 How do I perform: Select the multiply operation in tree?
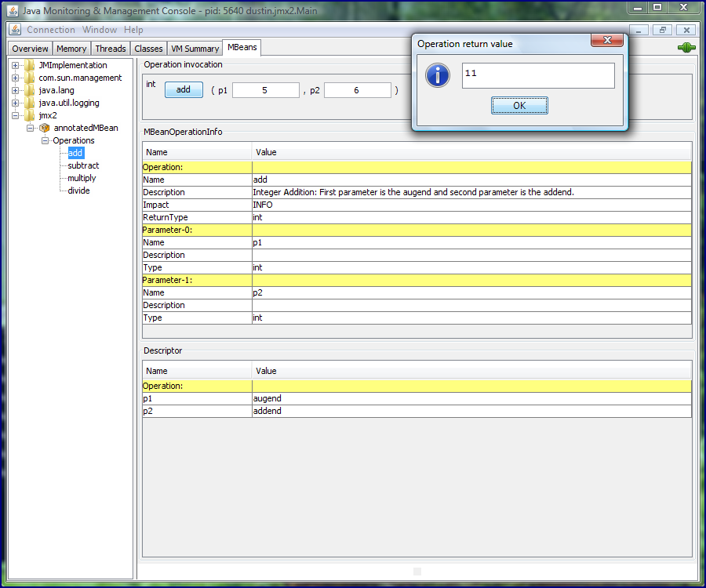(82, 178)
